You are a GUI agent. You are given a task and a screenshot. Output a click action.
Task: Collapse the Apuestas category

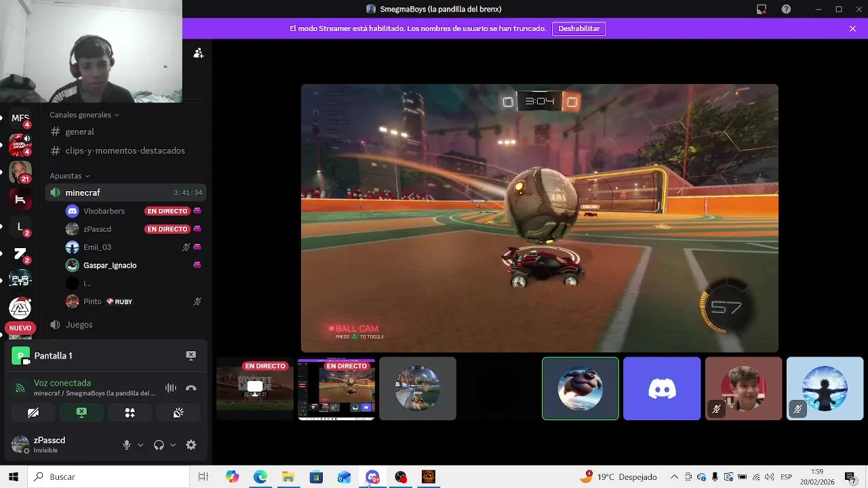69,176
